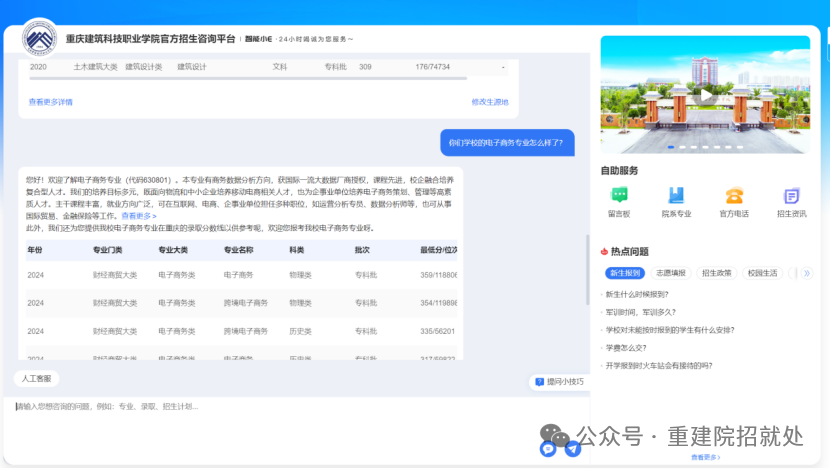Click the 留言板 message board icon
The width and height of the screenshot is (830, 469).
[x=619, y=196]
